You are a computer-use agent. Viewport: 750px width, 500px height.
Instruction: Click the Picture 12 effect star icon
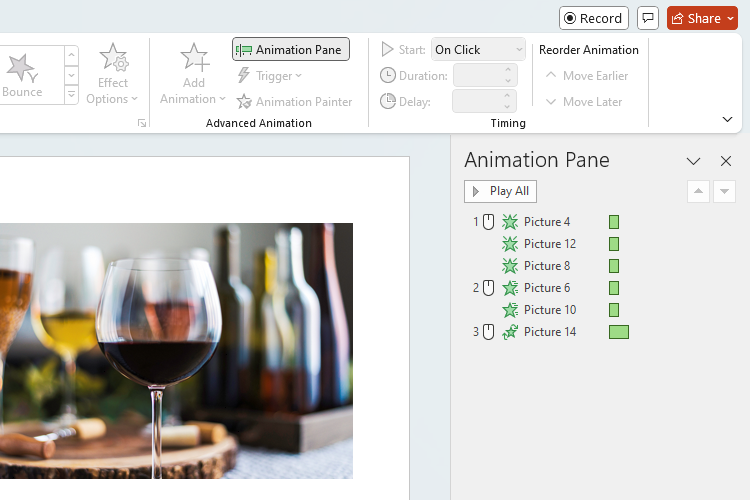pos(510,244)
